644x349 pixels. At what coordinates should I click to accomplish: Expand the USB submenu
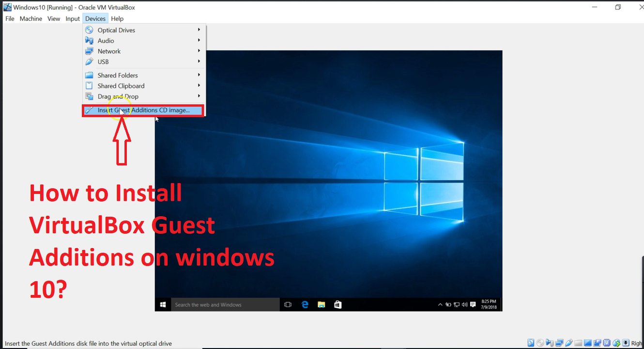pyautogui.click(x=144, y=62)
